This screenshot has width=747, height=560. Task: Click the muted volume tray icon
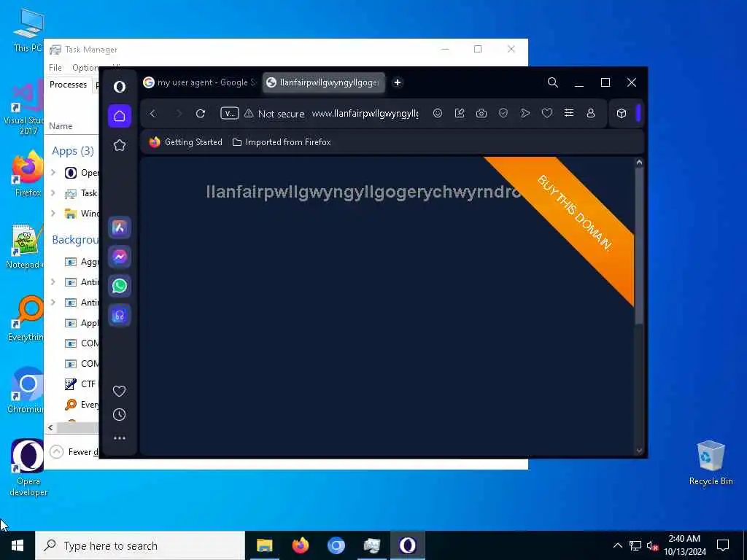coord(653,545)
